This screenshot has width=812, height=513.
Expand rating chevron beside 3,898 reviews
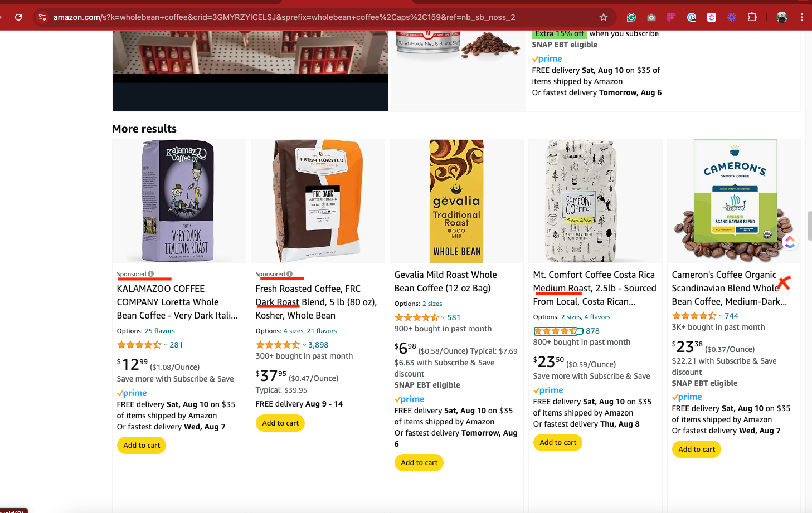click(304, 345)
